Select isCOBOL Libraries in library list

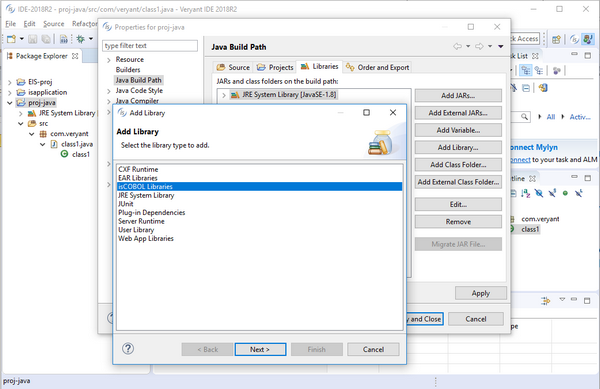[x=259, y=187]
